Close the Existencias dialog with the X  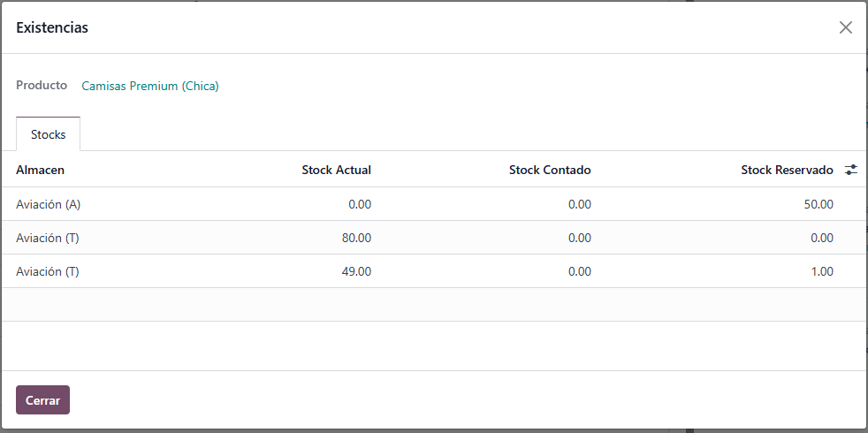845,27
